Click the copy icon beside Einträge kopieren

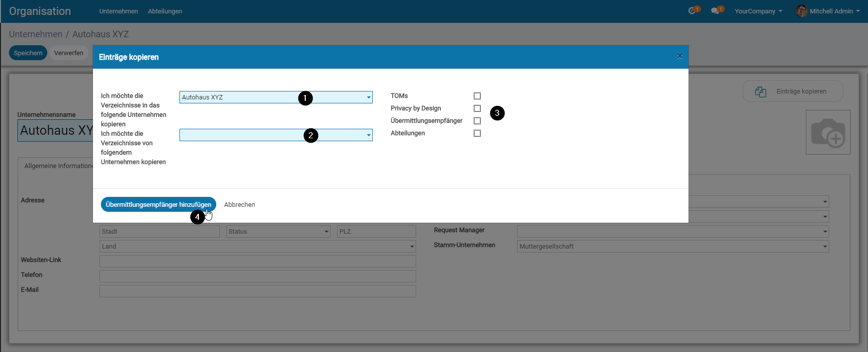760,91
